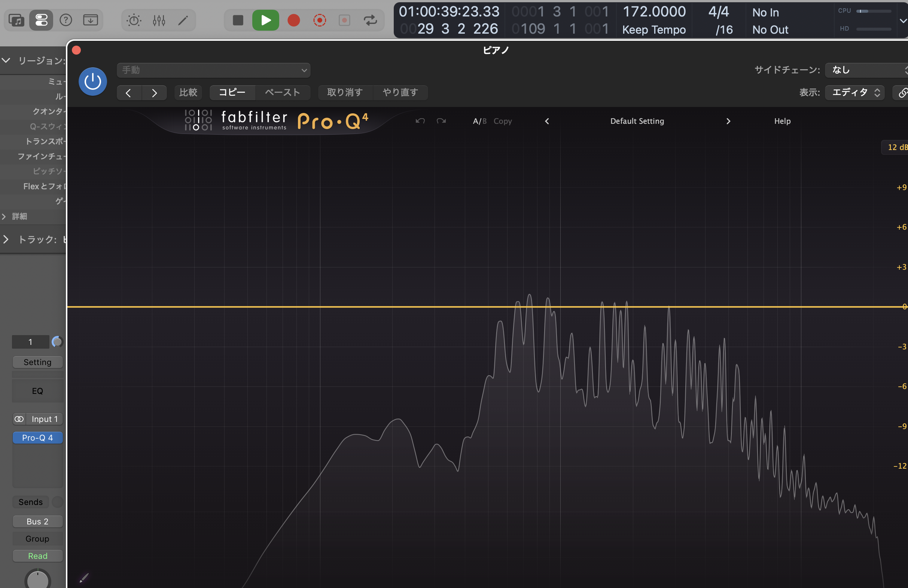Click the EQ sketch pencil icon
This screenshot has height=588, width=908.
click(x=84, y=578)
